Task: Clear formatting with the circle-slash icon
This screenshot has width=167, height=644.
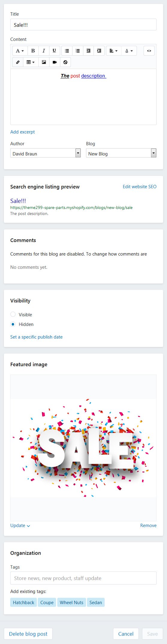Action: click(65, 62)
